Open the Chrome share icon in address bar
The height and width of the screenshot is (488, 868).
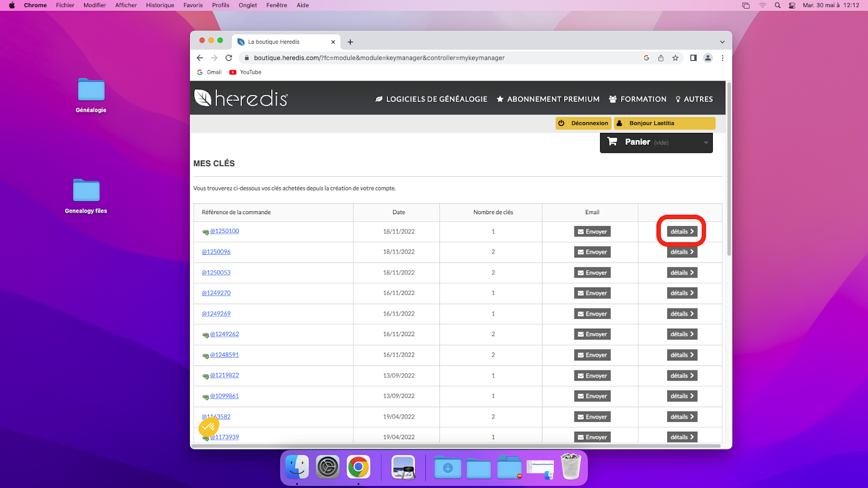click(661, 58)
